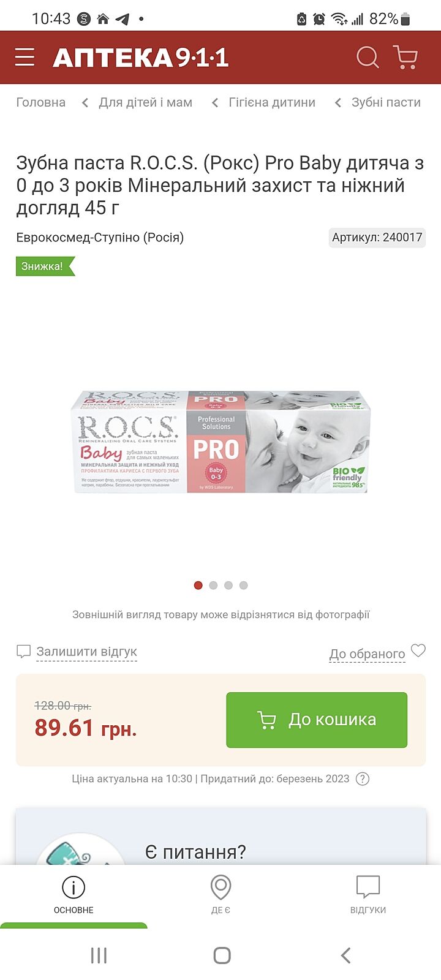Screen dimensions: 441x980
Task: Switch to ВІДГУКИ tab
Action: point(368,895)
